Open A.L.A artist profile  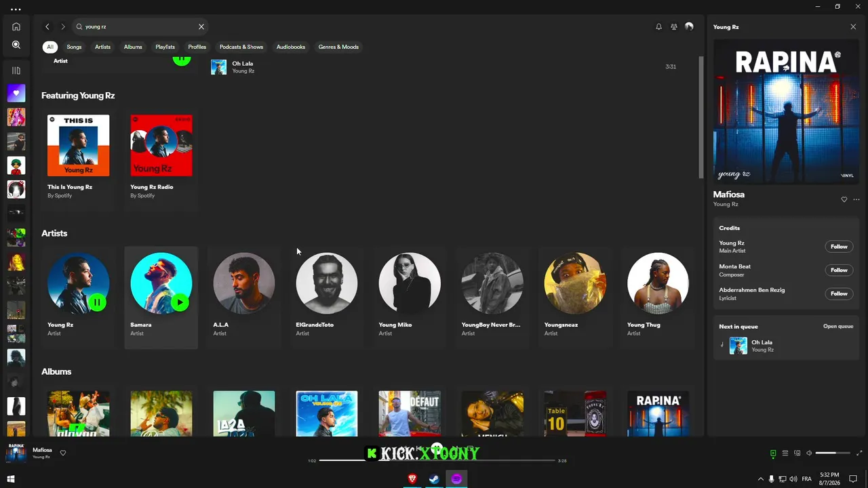tap(244, 298)
